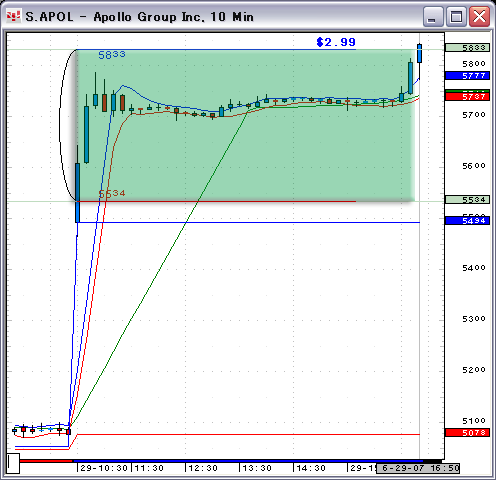Click the 5200 price scale label
This screenshot has height=480, width=496.
pyautogui.click(x=474, y=370)
